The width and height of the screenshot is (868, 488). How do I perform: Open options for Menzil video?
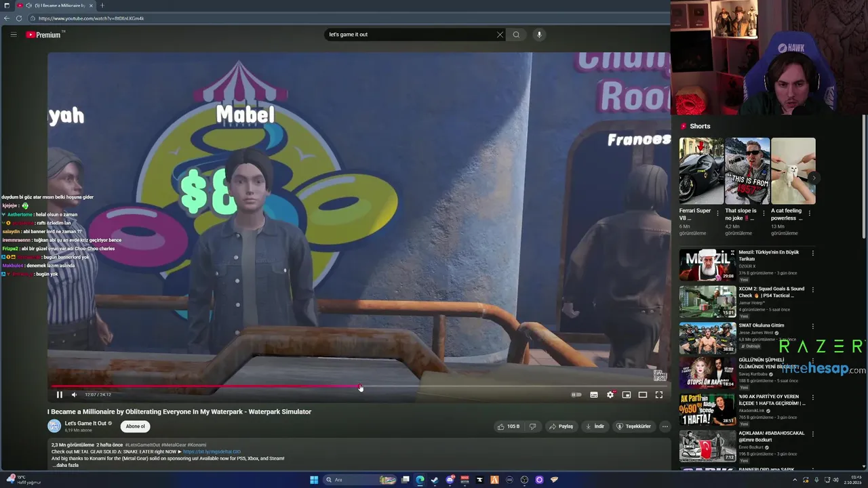[x=813, y=253]
